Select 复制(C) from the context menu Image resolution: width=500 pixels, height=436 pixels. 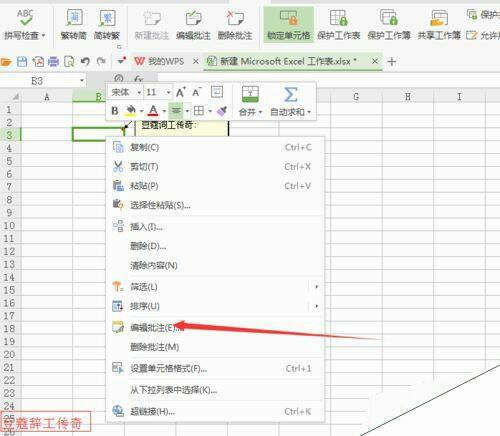click(x=215, y=147)
